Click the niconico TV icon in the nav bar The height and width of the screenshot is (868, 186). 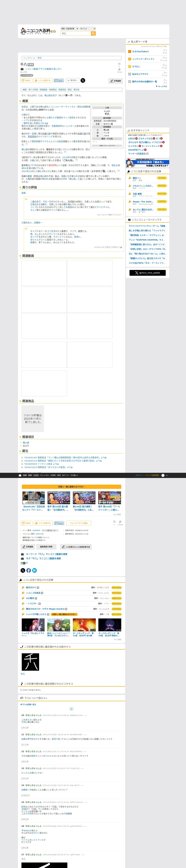pyautogui.click(x=20, y=475)
